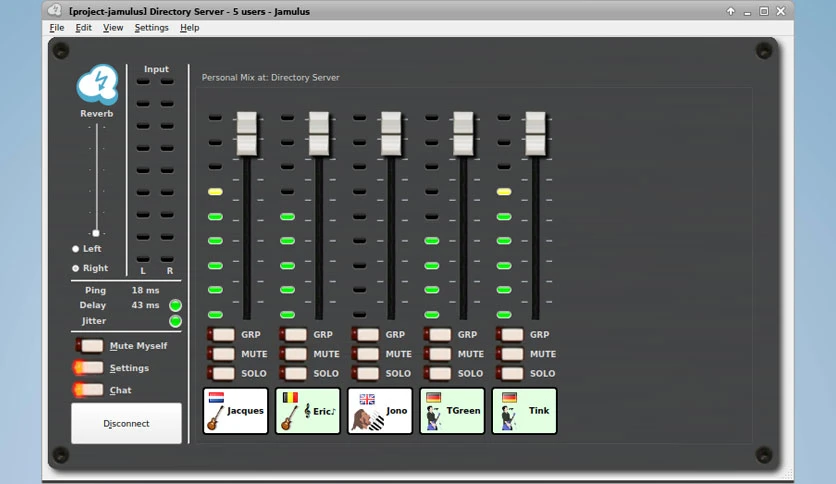836x484 pixels.
Task: Click the Eric volume fader knob
Action: click(x=319, y=134)
